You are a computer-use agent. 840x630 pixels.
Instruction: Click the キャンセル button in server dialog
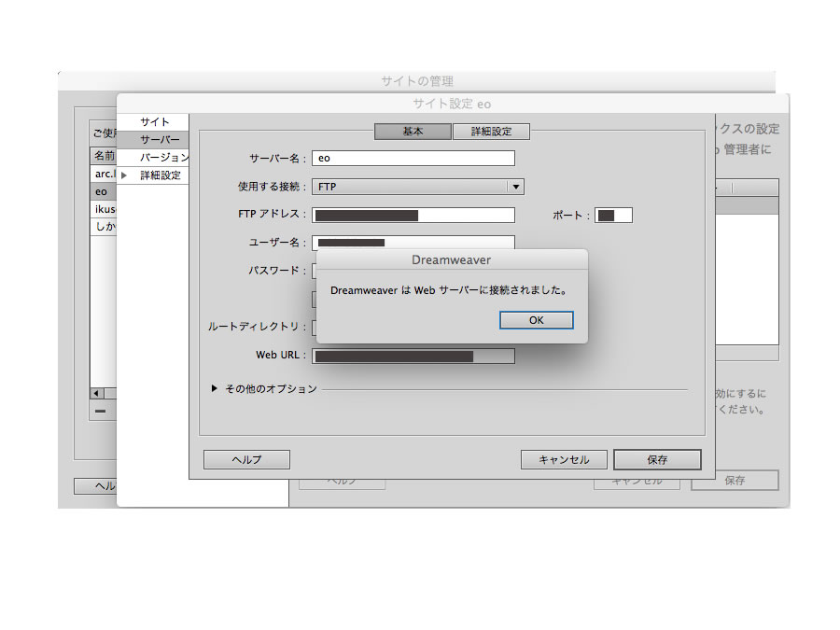[564, 459]
